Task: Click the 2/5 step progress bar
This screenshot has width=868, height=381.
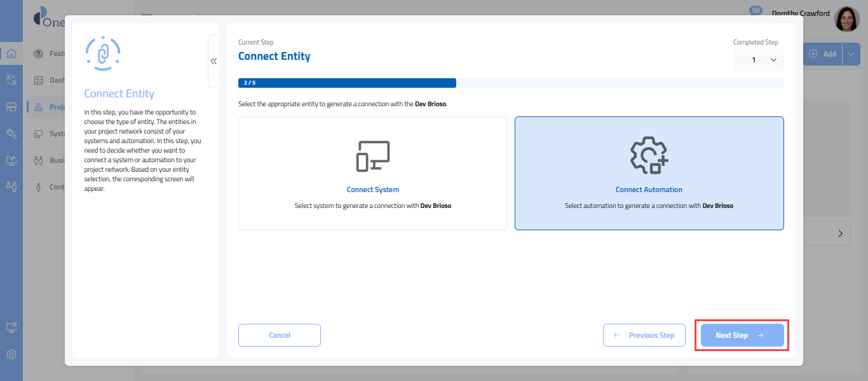Action: pos(347,83)
